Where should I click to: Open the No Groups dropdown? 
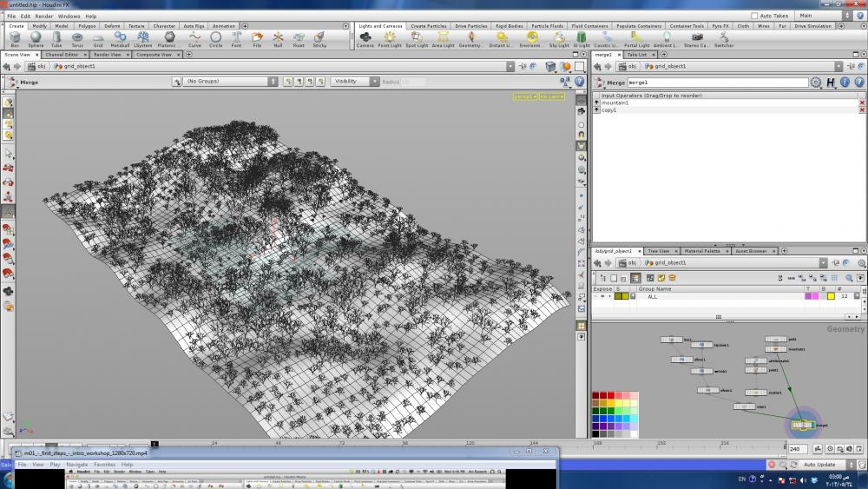pyautogui.click(x=230, y=82)
